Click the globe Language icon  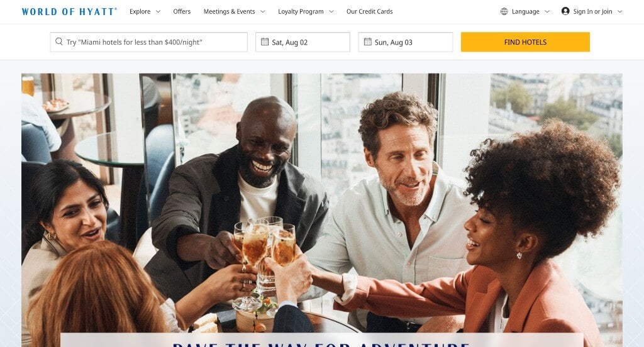(x=504, y=11)
